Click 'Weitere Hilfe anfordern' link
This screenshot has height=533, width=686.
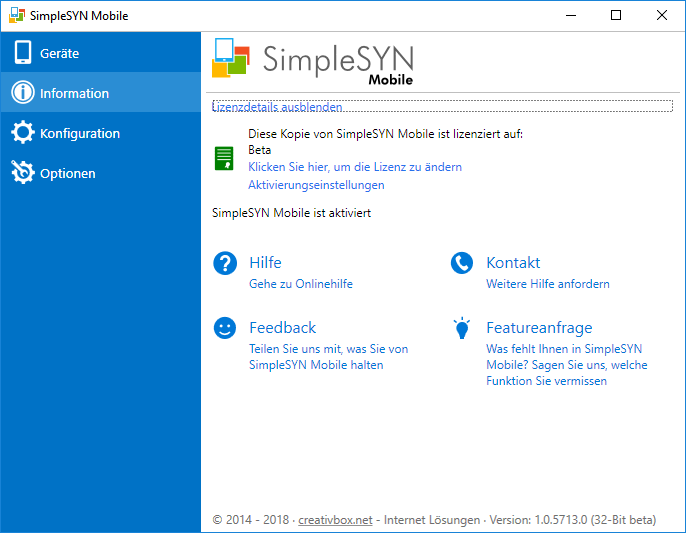point(547,284)
